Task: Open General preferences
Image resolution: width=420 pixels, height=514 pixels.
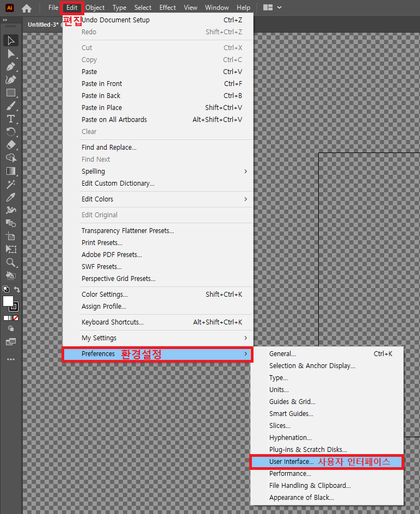Action: (326, 354)
